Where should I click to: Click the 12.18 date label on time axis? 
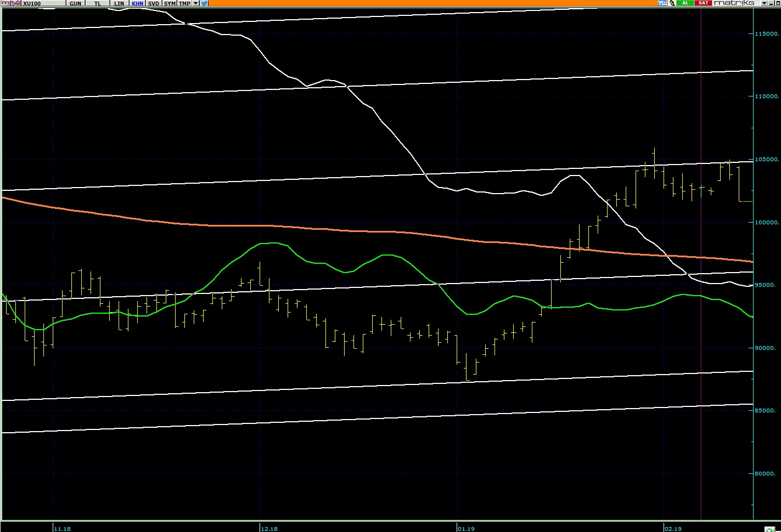click(269, 529)
